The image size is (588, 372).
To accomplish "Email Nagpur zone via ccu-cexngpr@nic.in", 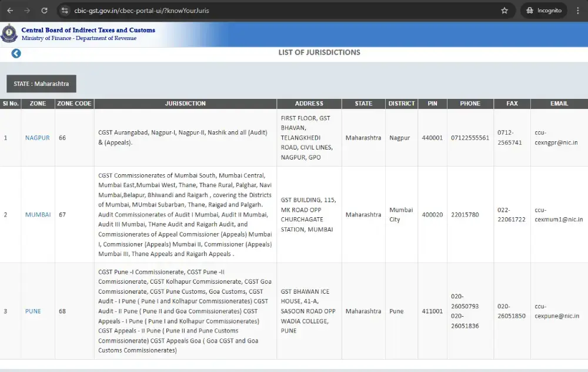I will [556, 138].
